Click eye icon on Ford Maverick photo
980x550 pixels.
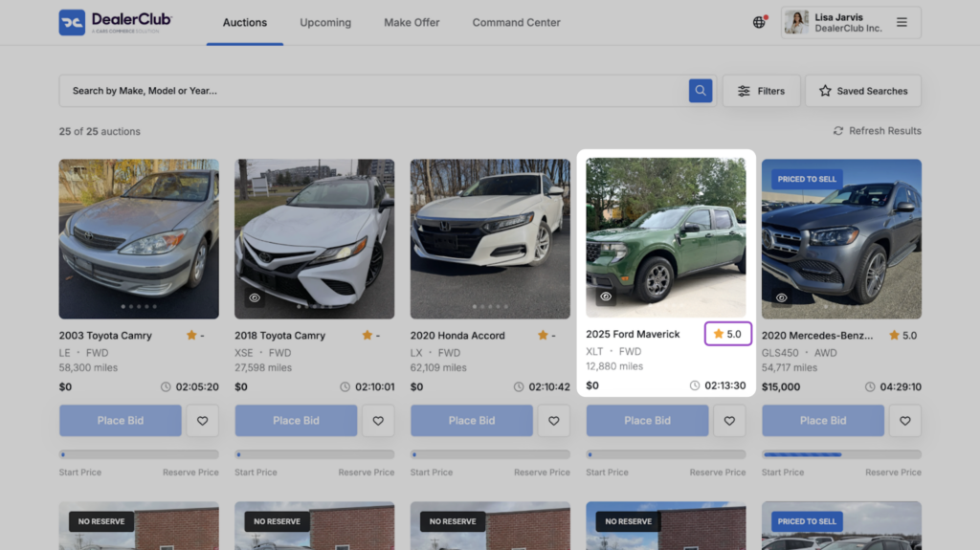(606, 297)
